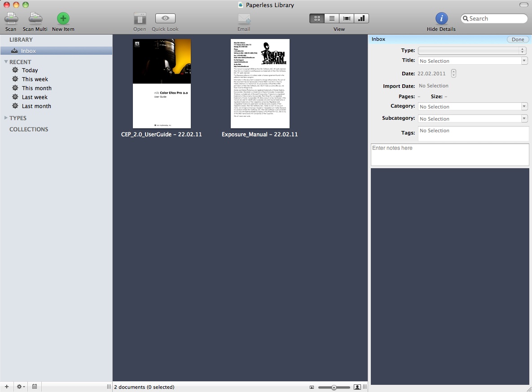The image size is (532, 392).
Task: Select the Exposure_Manual document thumbnail
Action: click(x=260, y=83)
